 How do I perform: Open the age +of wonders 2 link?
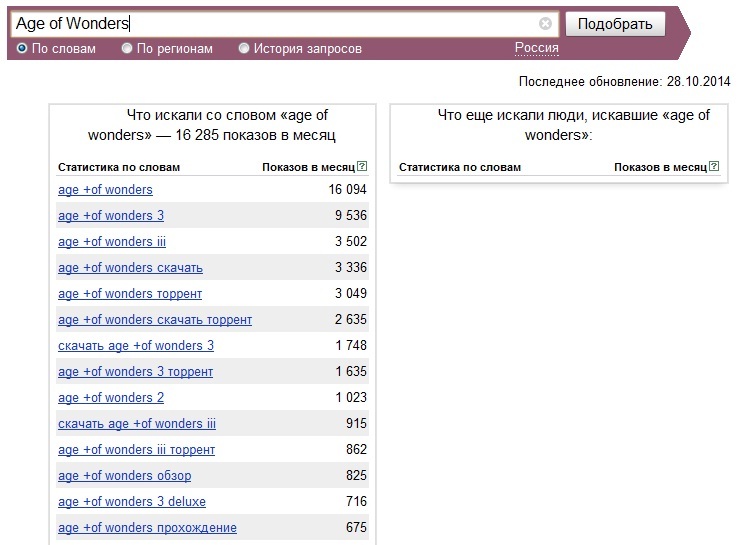[111, 398]
